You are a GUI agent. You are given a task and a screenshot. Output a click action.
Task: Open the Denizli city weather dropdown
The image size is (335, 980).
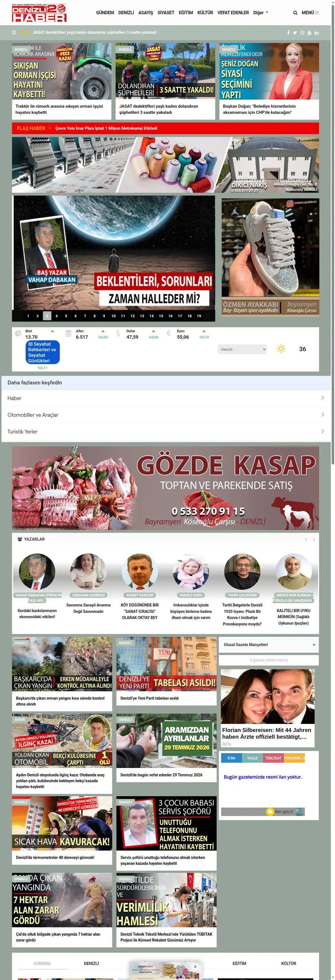(242, 349)
